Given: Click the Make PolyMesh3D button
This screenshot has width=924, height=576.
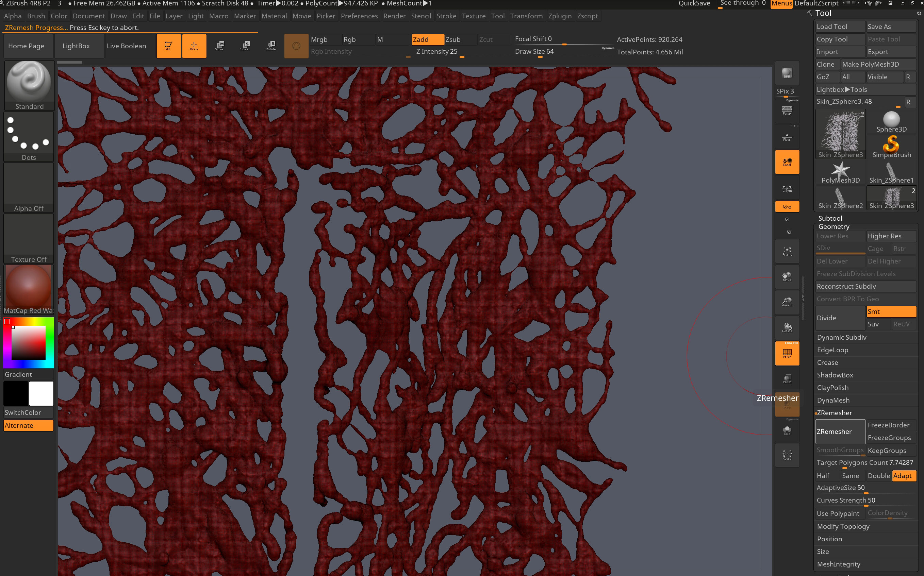Looking at the screenshot, I should 878,64.
